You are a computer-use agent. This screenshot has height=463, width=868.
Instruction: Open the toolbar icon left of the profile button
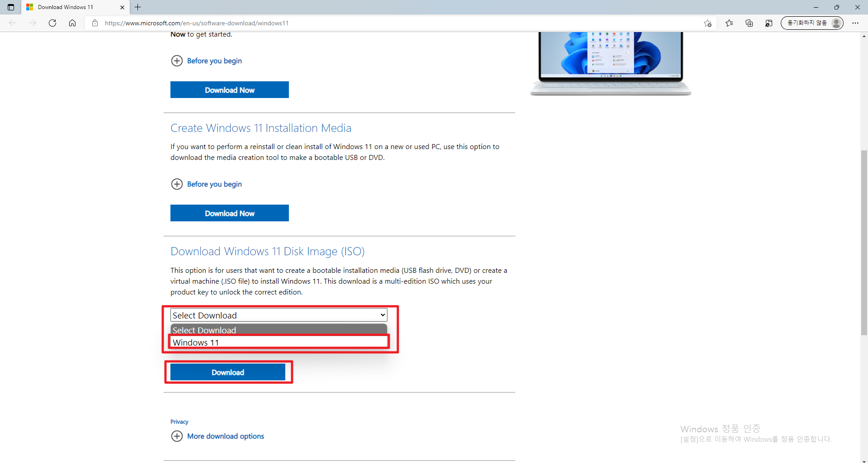click(769, 23)
